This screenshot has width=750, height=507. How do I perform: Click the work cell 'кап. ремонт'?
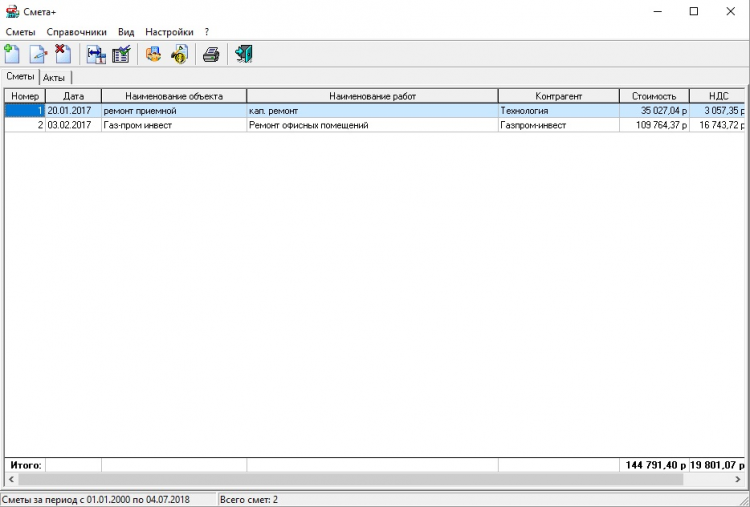373,110
